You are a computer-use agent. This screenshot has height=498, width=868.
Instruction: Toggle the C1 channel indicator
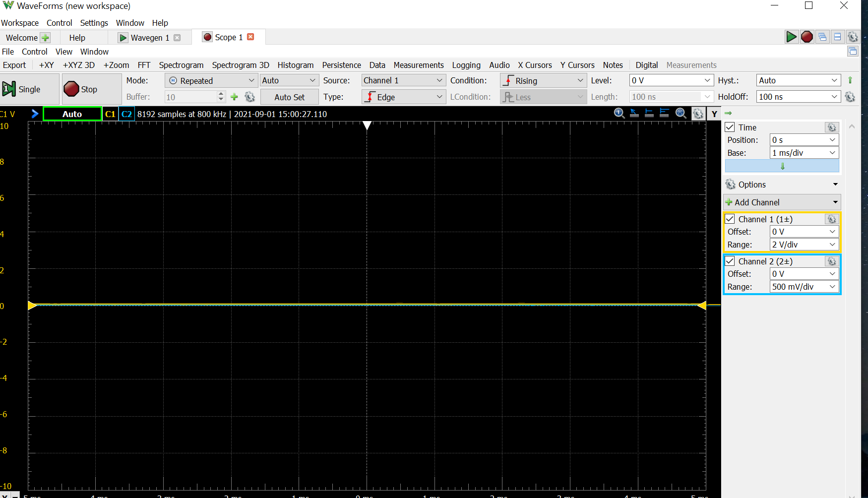[110, 114]
